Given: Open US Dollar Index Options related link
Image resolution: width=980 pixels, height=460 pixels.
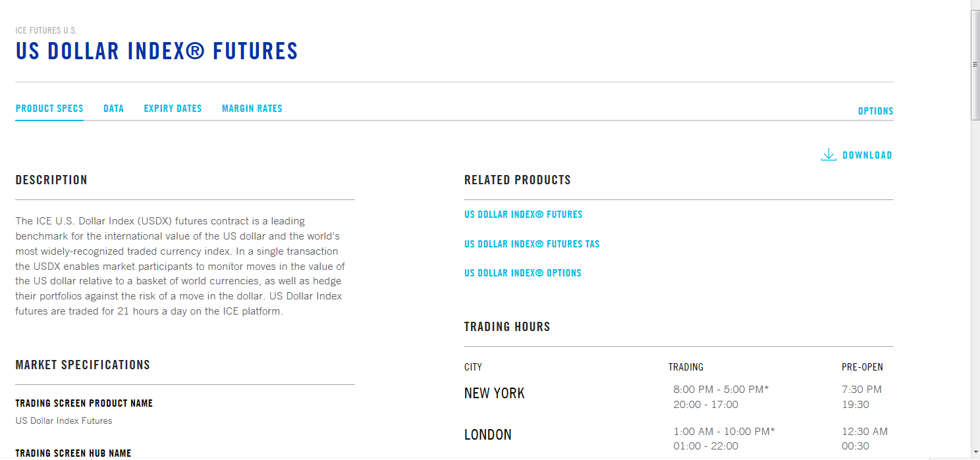Looking at the screenshot, I should [x=522, y=273].
